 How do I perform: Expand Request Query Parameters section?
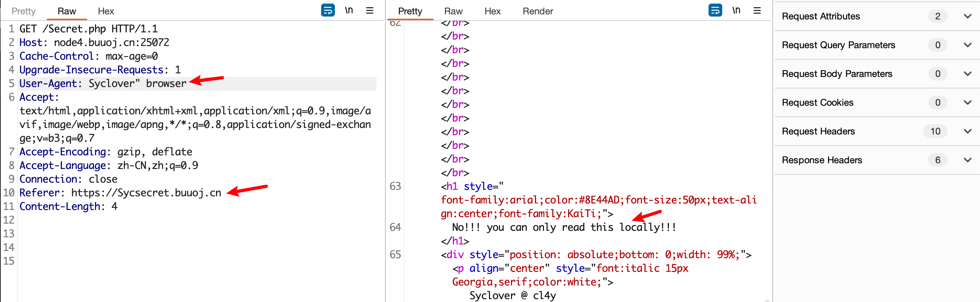[x=967, y=45]
